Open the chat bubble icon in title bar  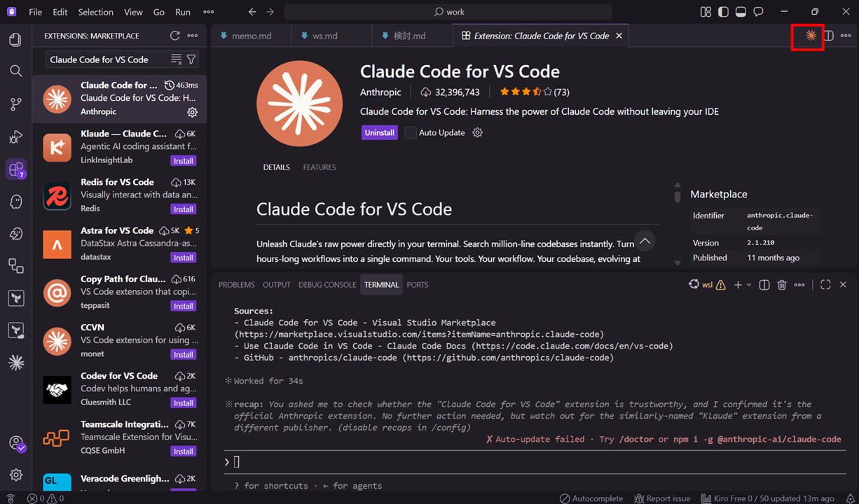(x=758, y=12)
